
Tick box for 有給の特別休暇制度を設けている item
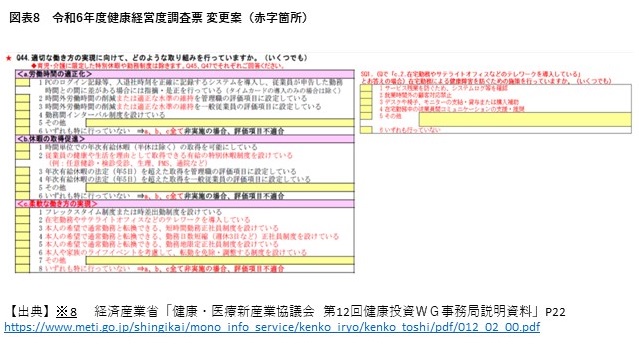point(22,155)
